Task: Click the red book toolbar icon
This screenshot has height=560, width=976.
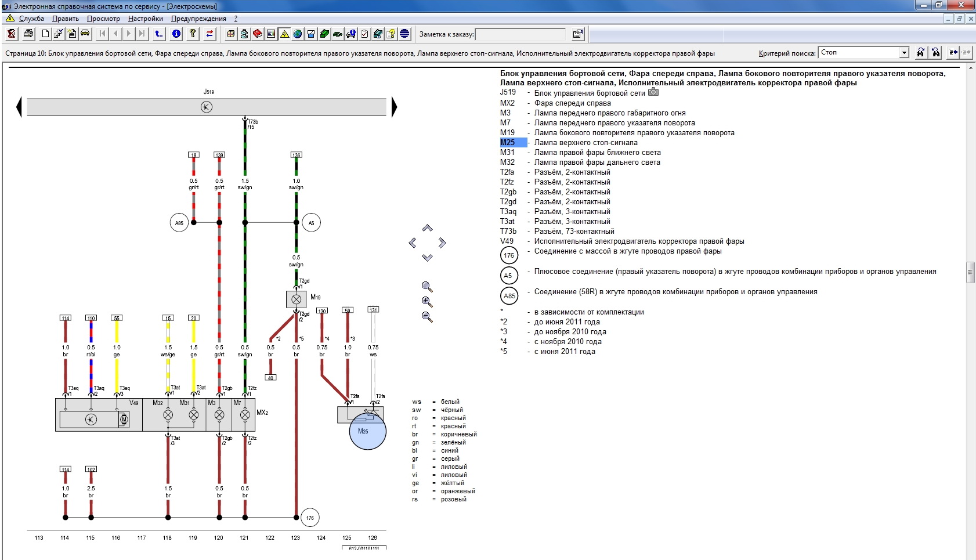Action: 258,34
